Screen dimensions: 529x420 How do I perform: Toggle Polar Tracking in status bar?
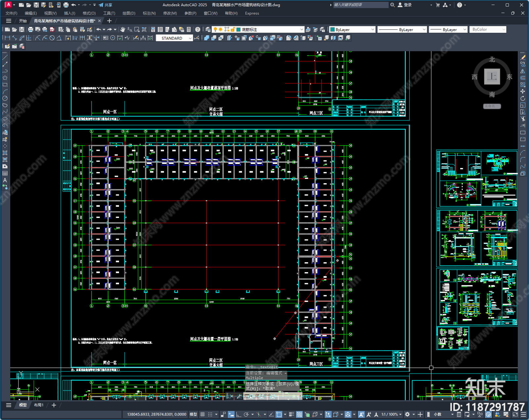click(246, 414)
